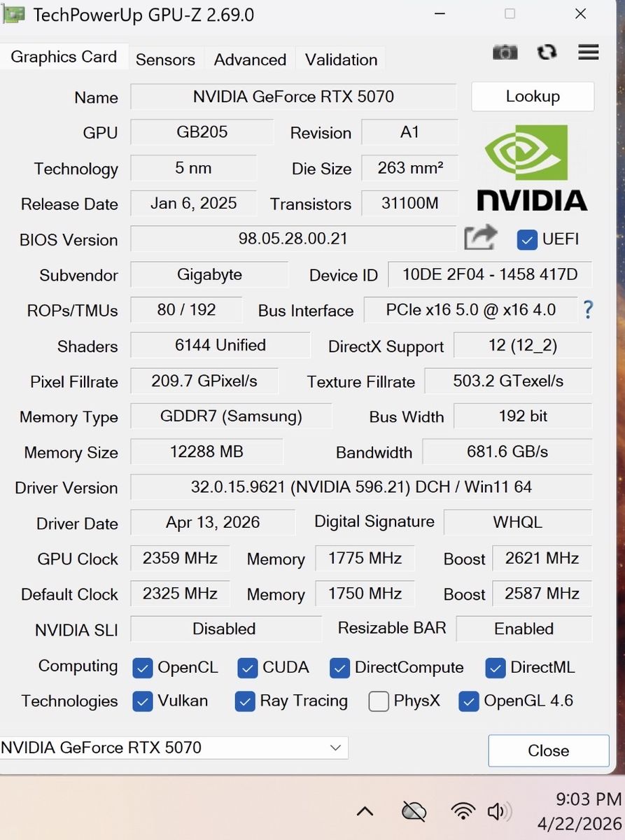
Task: Click the Lookup button
Action: [x=533, y=97]
